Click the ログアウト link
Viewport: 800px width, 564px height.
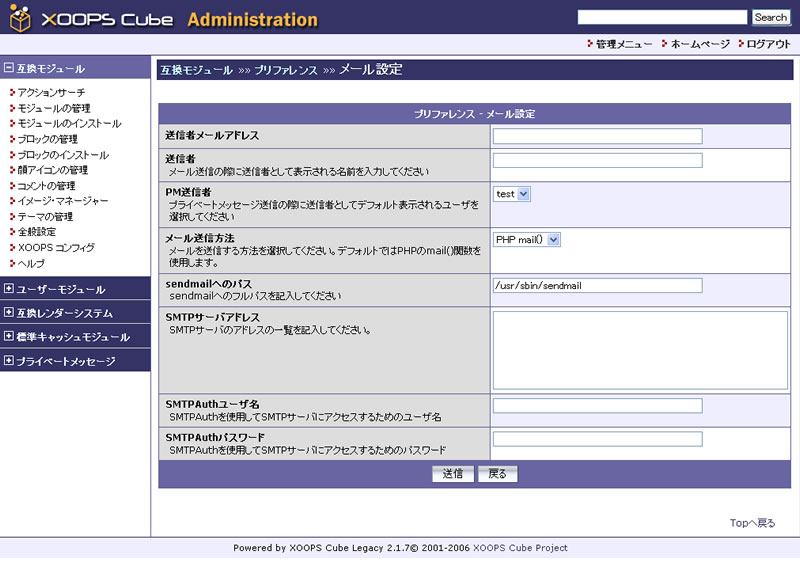pos(768,44)
